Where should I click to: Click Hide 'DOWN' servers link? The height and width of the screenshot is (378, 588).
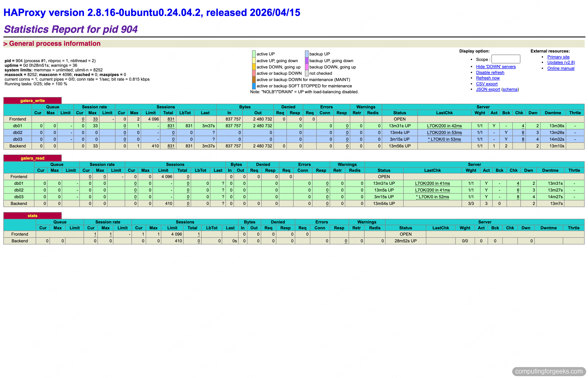[496, 67]
